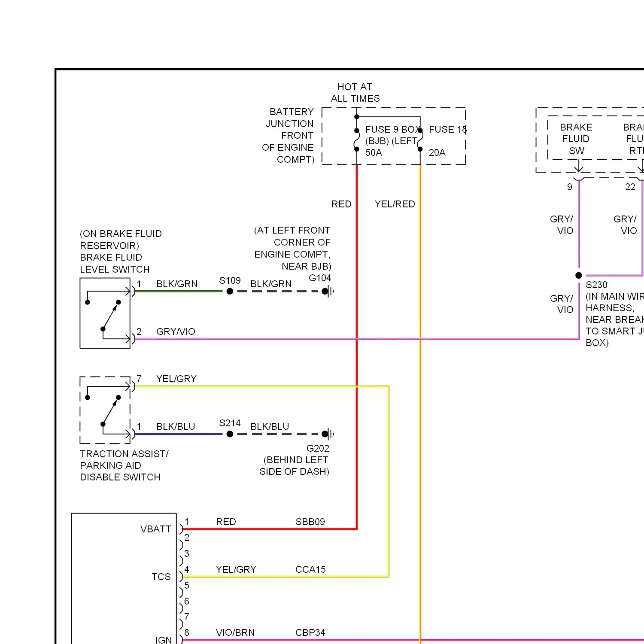This screenshot has height=644, width=644.
Task: Click 'BLK/GRN' label at switch pin 1
Action: click(177, 284)
